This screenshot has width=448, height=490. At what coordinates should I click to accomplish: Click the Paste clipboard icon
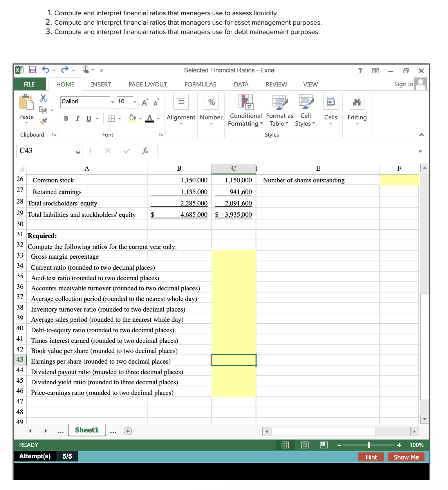click(x=26, y=102)
